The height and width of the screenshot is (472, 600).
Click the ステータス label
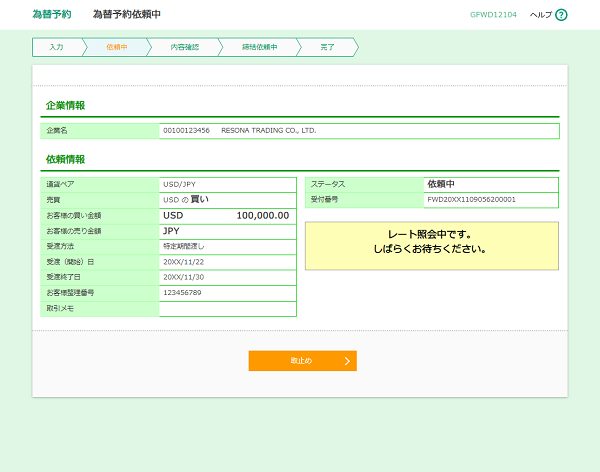tap(328, 184)
